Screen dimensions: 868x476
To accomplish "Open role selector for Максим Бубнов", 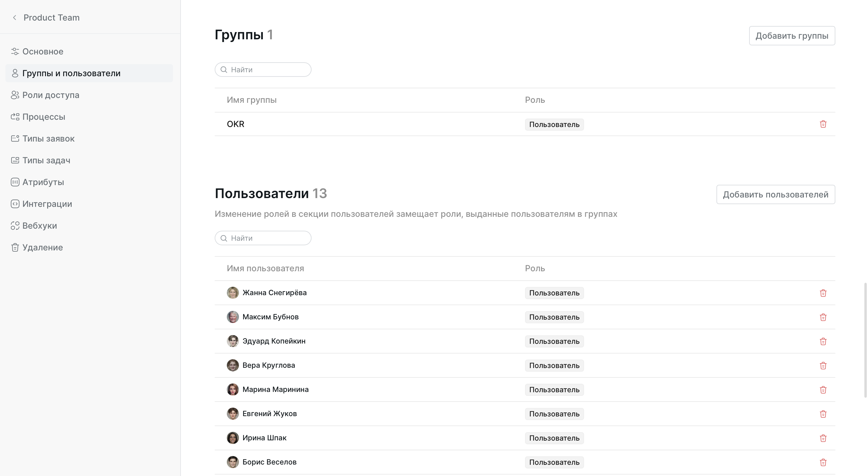I will pos(554,317).
